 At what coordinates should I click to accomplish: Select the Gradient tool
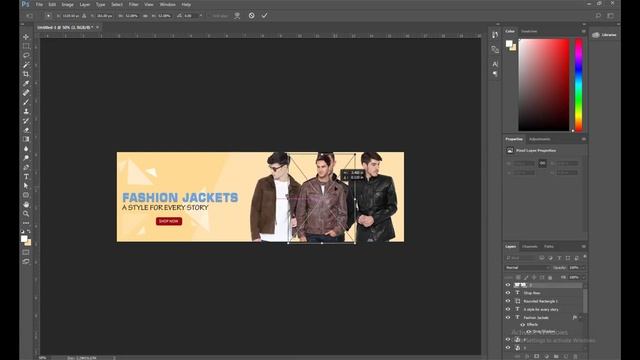click(x=26, y=140)
